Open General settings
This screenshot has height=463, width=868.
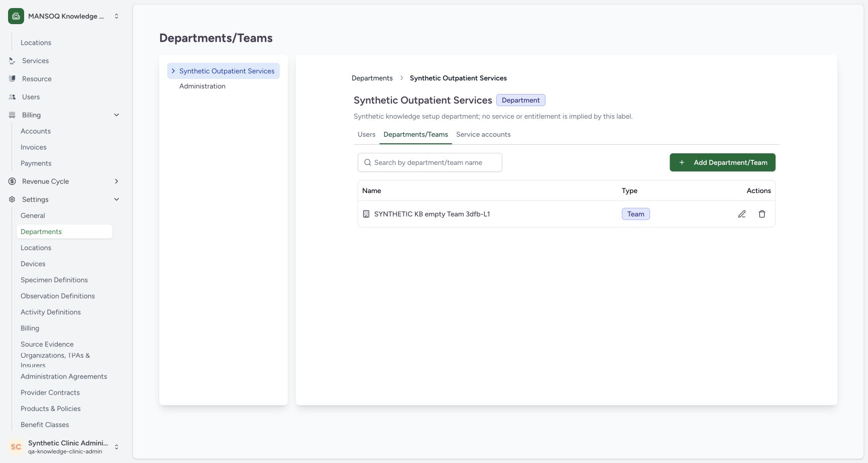point(33,216)
